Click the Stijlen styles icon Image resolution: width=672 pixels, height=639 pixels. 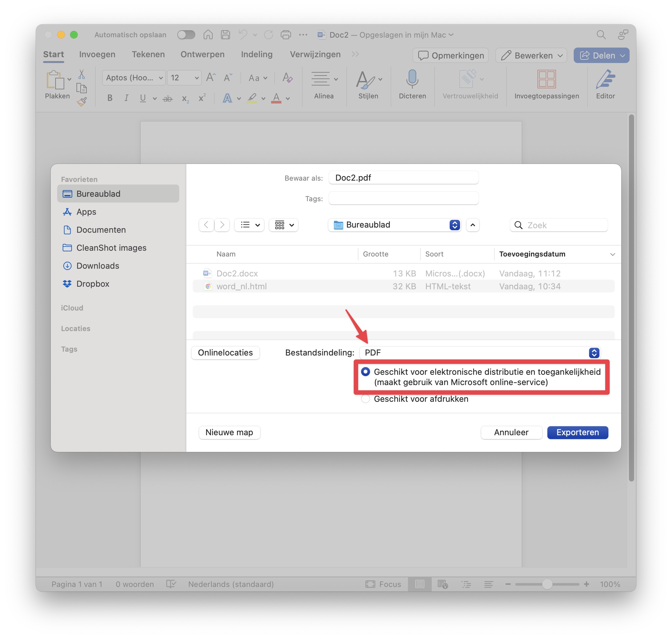point(365,80)
